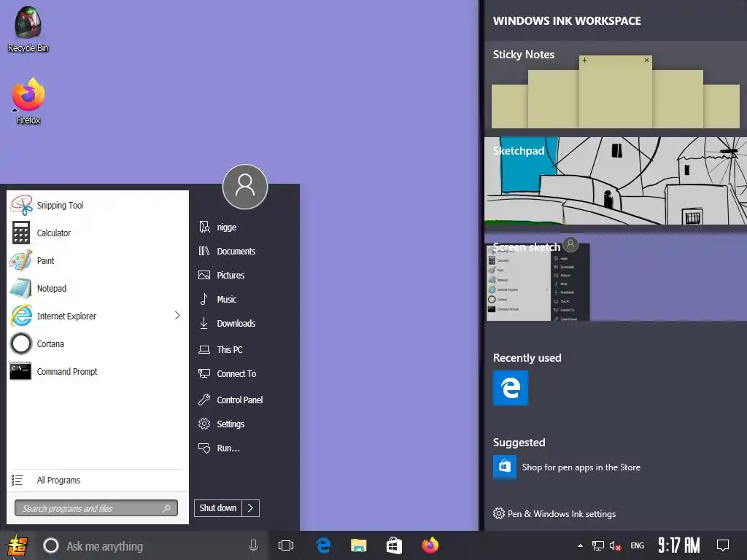
Task: Open Notepad in the start menu
Action: [x=98, y=288]
